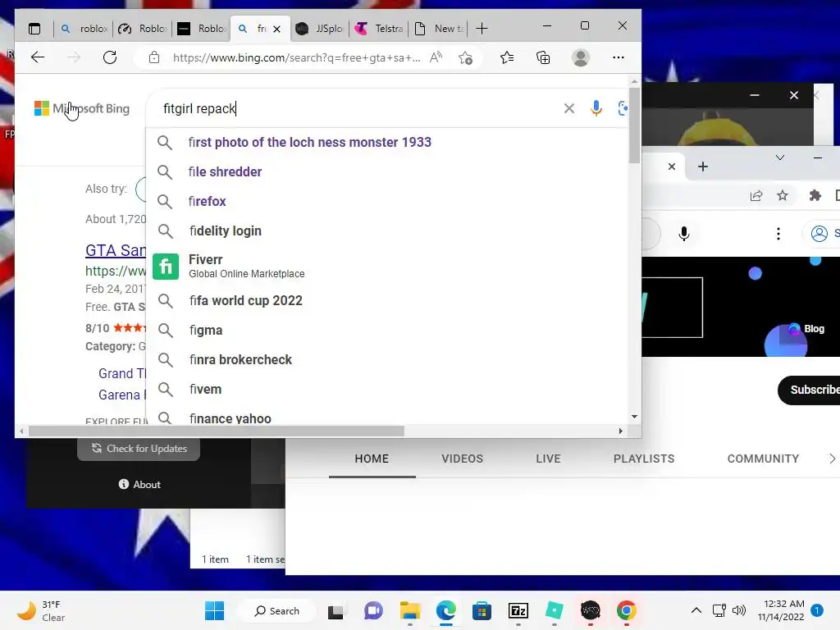Choose suggestion firefox
Image resolution: width=840 pixels, height=630 pixels.
tap(387, 202)
